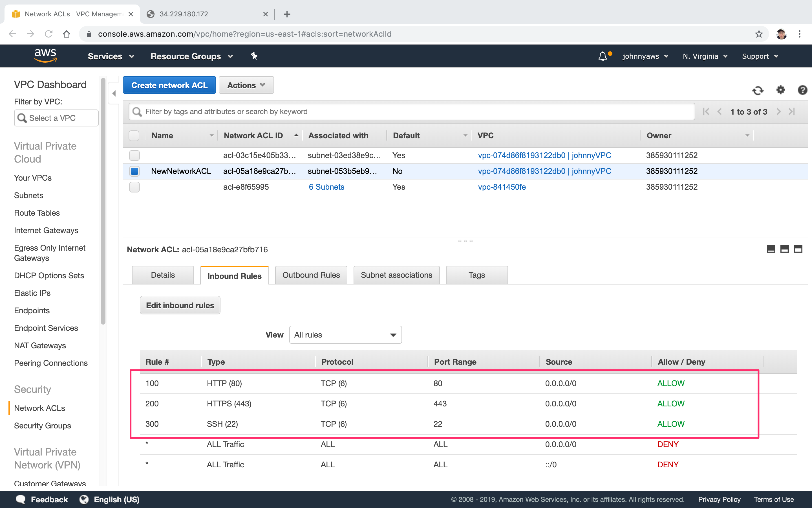Open the Support dropdown
This screenshot has height=508, width=812.
click(x=760, y=56)
